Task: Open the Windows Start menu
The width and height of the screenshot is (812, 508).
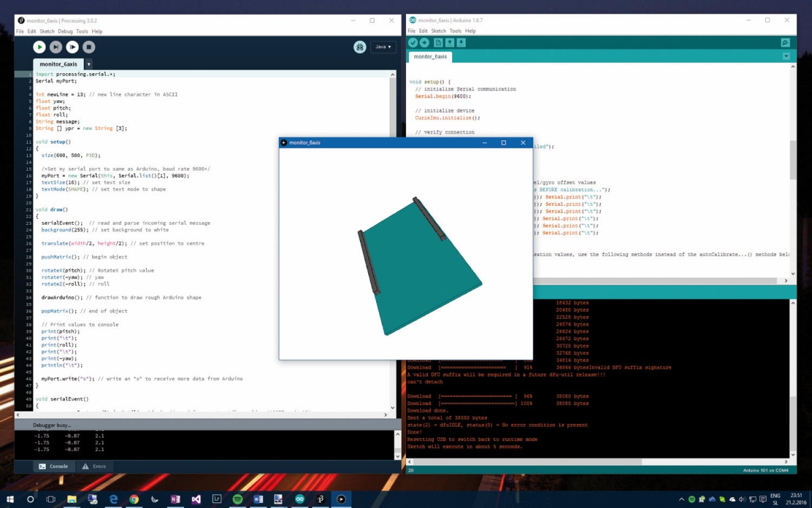Action: coord(10,499)
